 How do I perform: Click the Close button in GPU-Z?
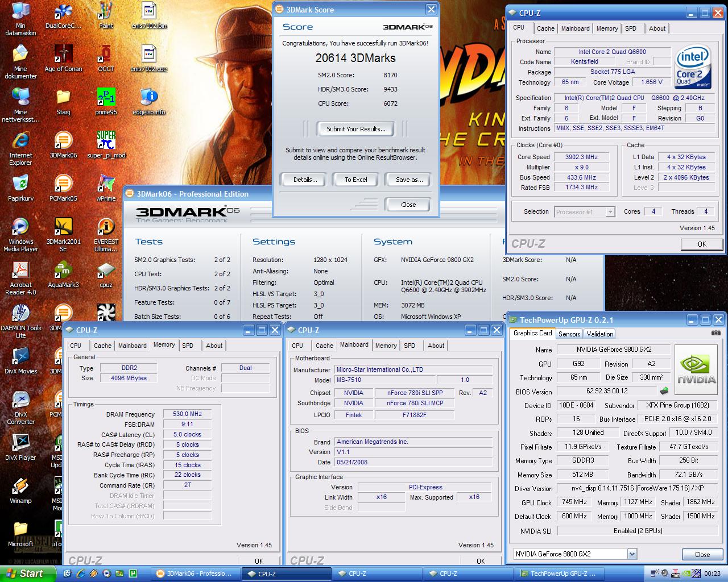(x=702, y=554)
